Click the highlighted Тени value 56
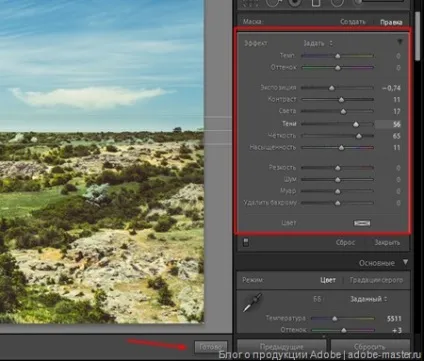The width and height of the screenshot is (424, 361). (x=388, y=124)
